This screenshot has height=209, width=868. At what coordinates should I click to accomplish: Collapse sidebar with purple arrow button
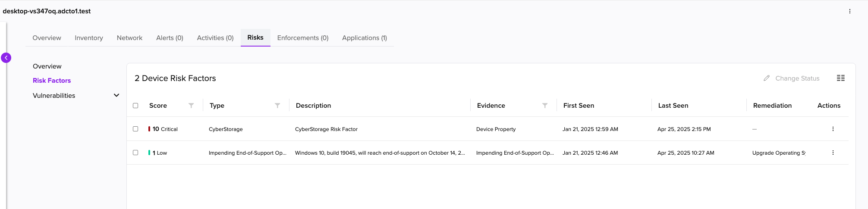tap(6, 58)
